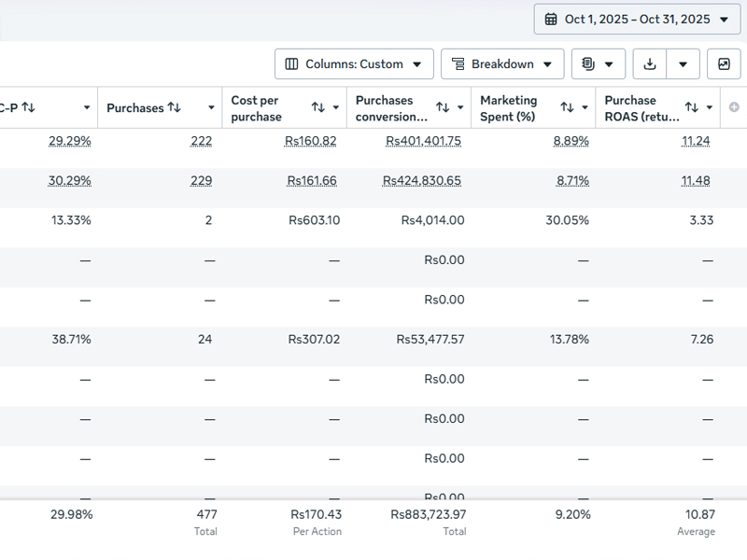Open the Rs401,401.75 value link
747x560 pixels.
pyautogui.click(x=424, y=141)
